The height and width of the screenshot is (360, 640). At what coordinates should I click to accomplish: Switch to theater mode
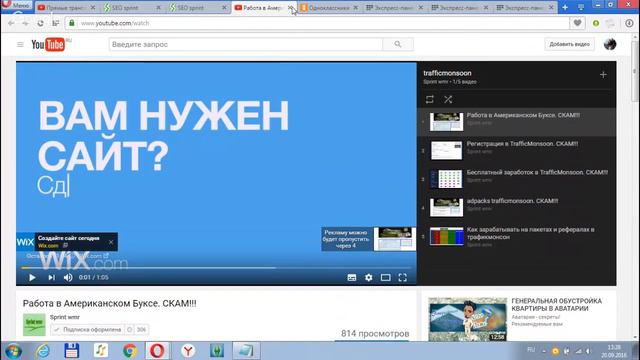tap(385, 278)
